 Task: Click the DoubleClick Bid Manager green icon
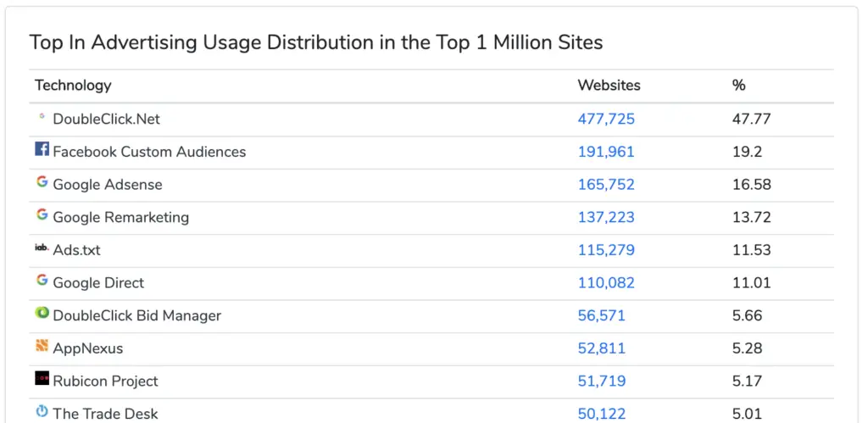(42, 313)
